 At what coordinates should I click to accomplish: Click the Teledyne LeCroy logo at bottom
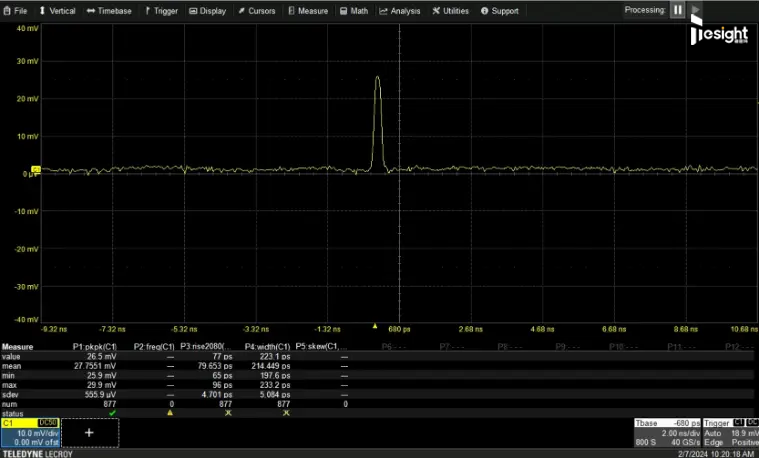[38, 454]
